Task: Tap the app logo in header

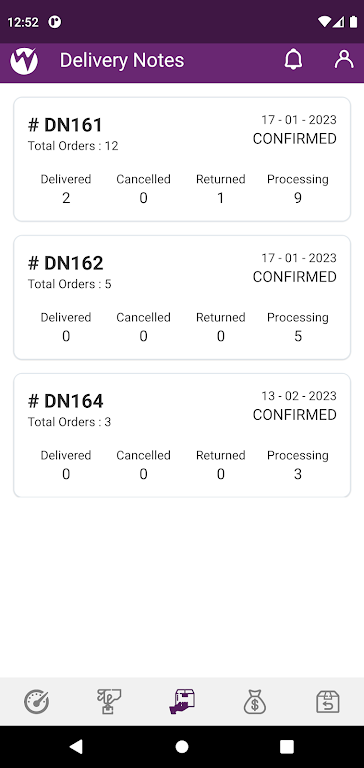Action: click(x=24, y=61)
